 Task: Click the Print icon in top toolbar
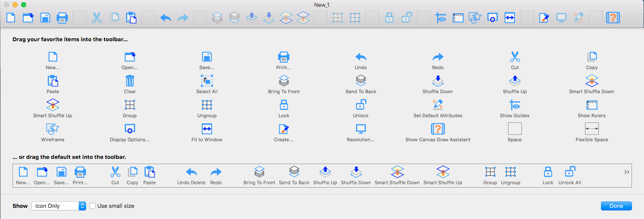[62, 18]
